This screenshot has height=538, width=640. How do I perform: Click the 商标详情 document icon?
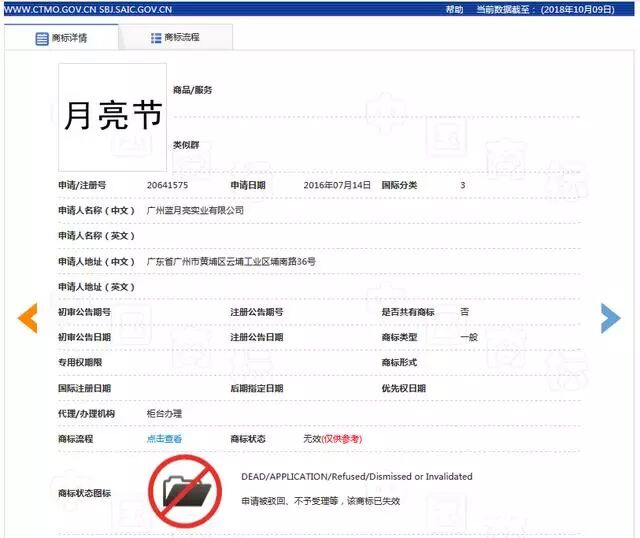point(42,39)
